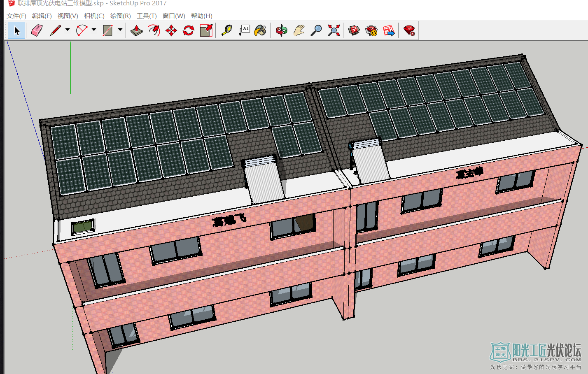Open the 文件(F) menu
The width and height of the screenshot is (588, 374).
16,16
